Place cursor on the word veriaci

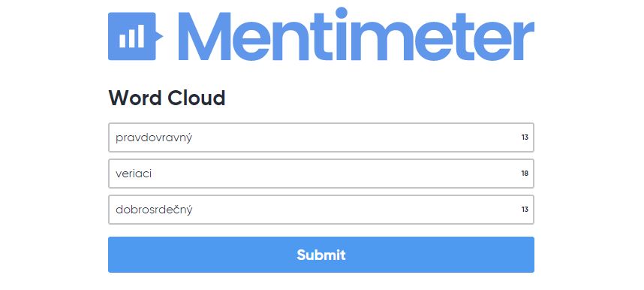click(134, 174)
